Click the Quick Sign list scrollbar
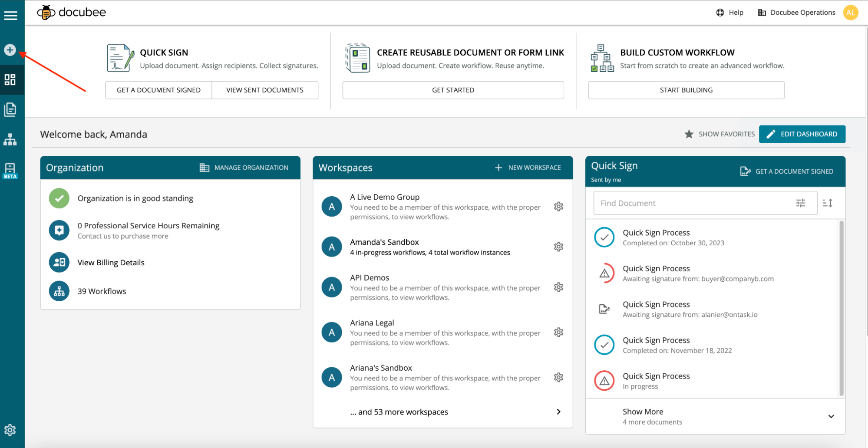 tap(842, 308)
